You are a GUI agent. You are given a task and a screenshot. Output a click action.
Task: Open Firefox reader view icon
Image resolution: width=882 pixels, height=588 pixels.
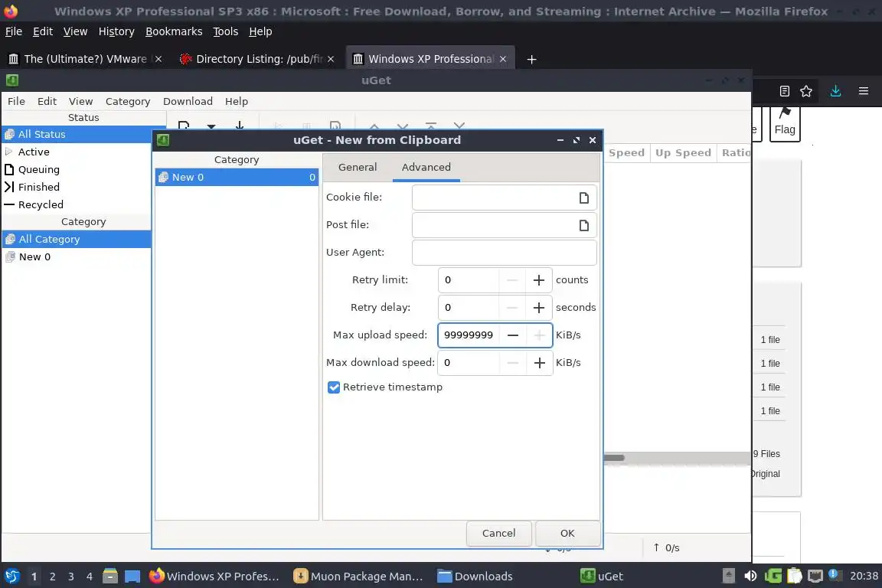coord(784,91)
